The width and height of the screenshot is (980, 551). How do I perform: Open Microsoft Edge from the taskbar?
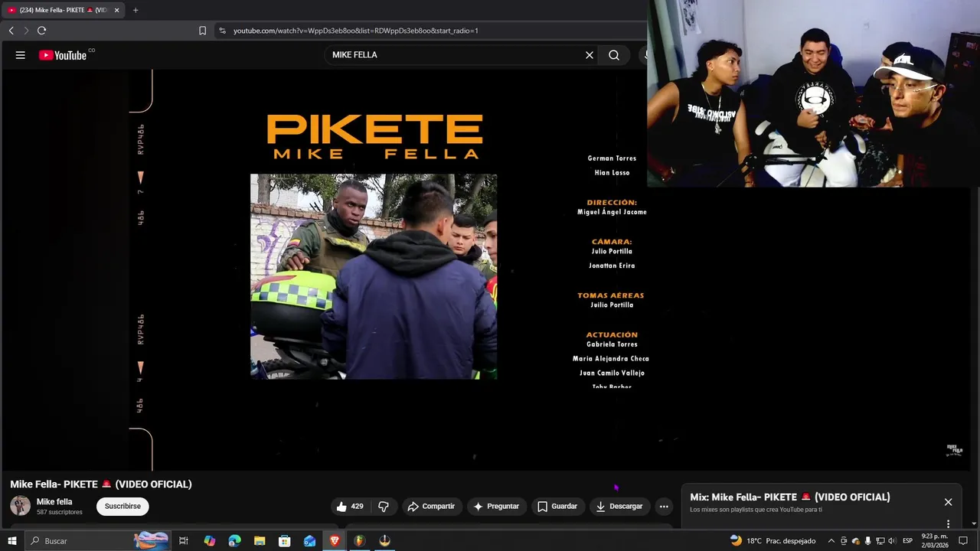(x=234, y=541)
